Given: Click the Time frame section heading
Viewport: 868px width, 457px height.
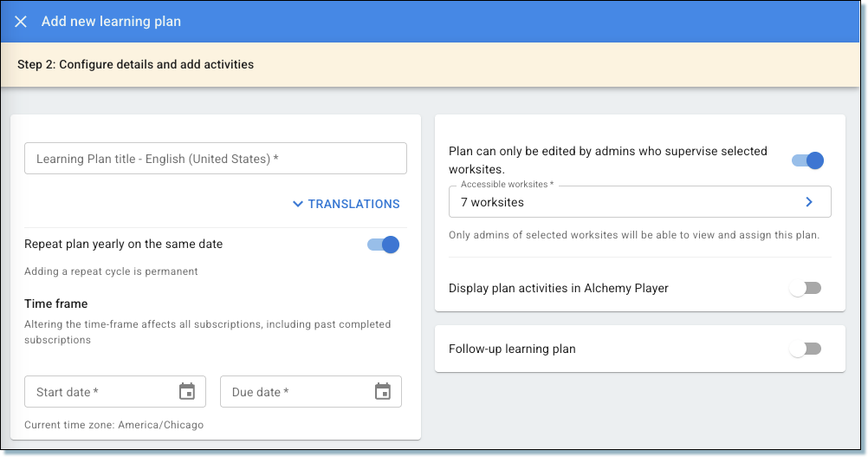Looking at the screenshot, I should (x=56, y=304).
